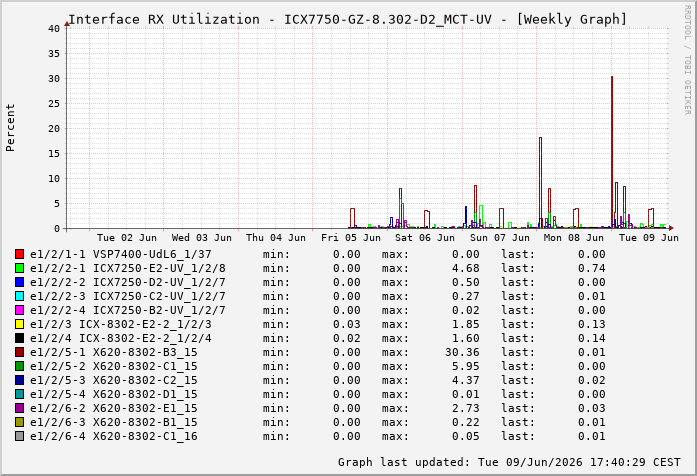Click the max value 2.73
The width and height of the screenshot is (697, 476).
pyautogui.click(x=466, y=408)
